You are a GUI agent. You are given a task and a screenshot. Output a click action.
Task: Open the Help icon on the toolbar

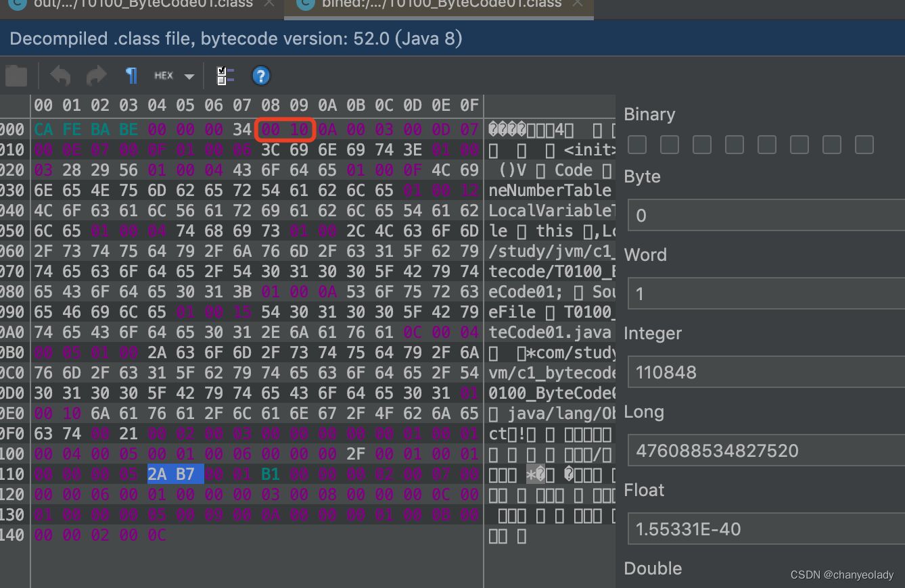(261, 76)
